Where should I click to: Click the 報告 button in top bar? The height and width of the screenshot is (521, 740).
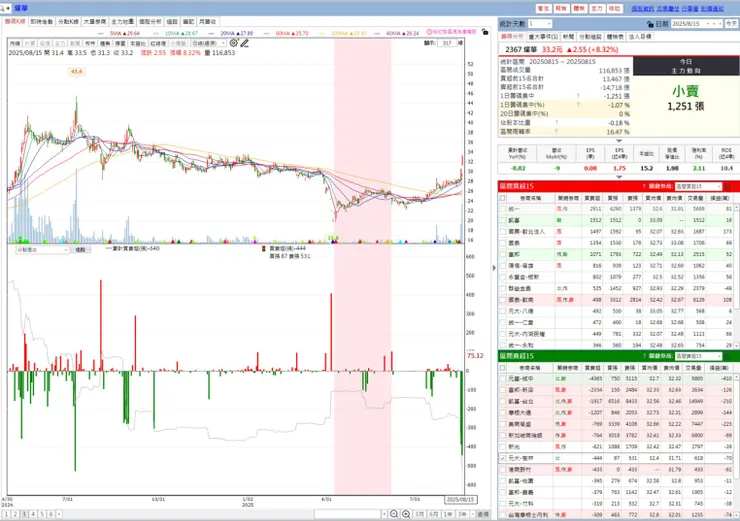point(561,8)
